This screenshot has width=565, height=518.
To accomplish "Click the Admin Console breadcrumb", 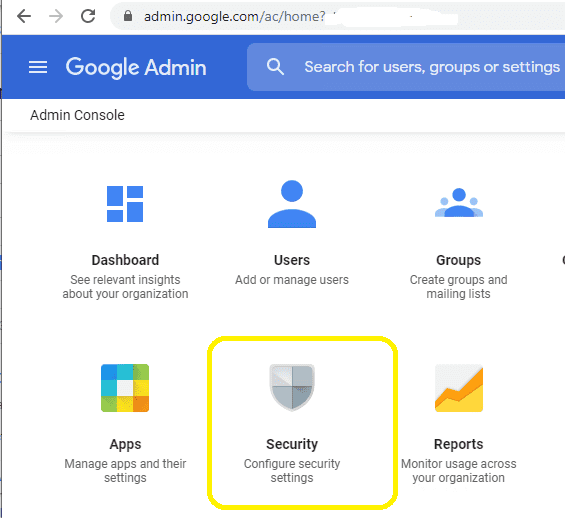I will [77, 115].
